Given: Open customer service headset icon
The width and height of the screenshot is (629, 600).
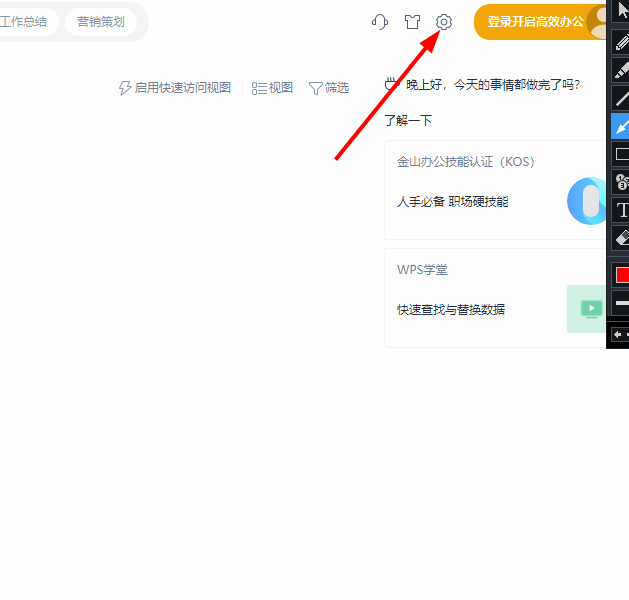Looking at the screenshot, I should click(x=379, y=22).
